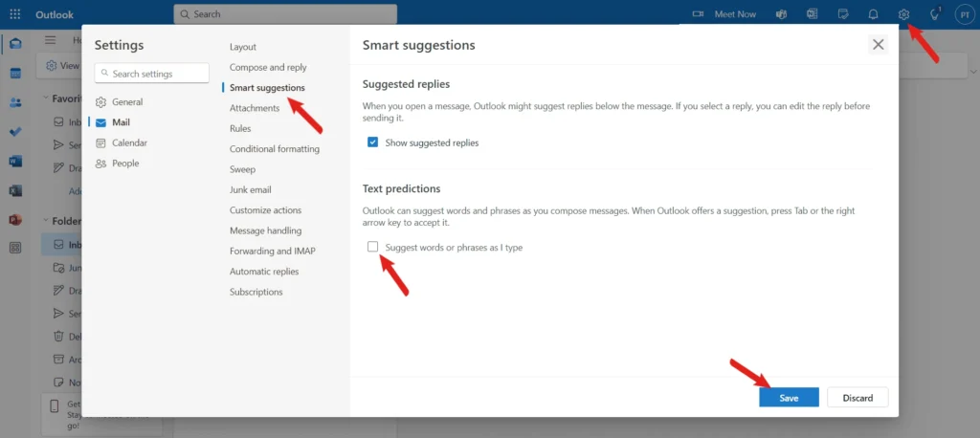Select the General settings category
Image resolution: width=980 pixels, height=438 pixels.
click(x=126, y=101)
